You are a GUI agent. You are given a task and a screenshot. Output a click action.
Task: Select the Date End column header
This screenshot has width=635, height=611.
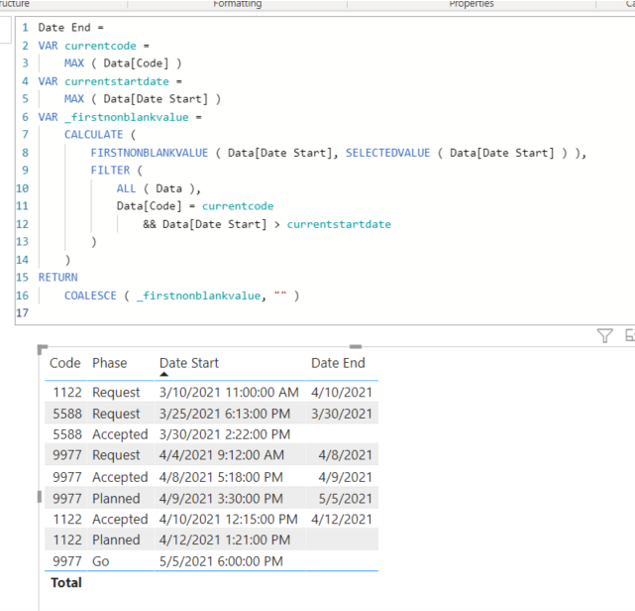[x=338, y=363]
